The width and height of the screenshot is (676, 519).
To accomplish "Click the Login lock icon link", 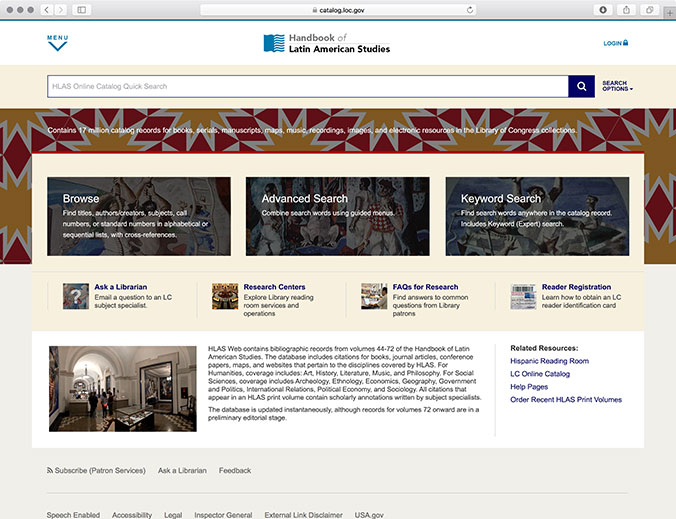I will pyautogui.click(x=615, y=44).
